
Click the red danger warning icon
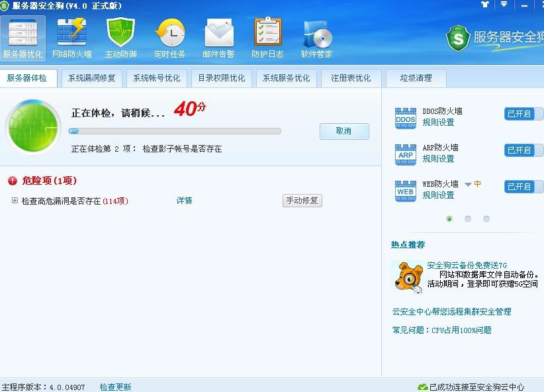pyautogui.click(x=13, y=181)
